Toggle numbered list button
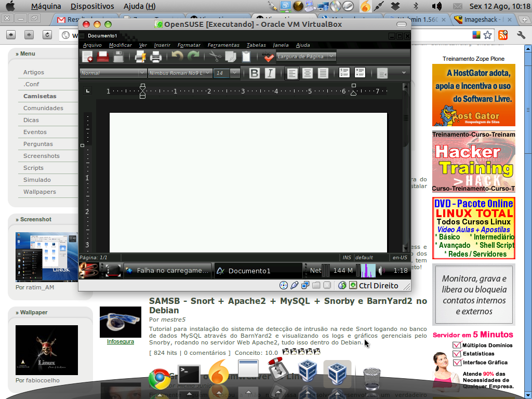 pos(344,73)
